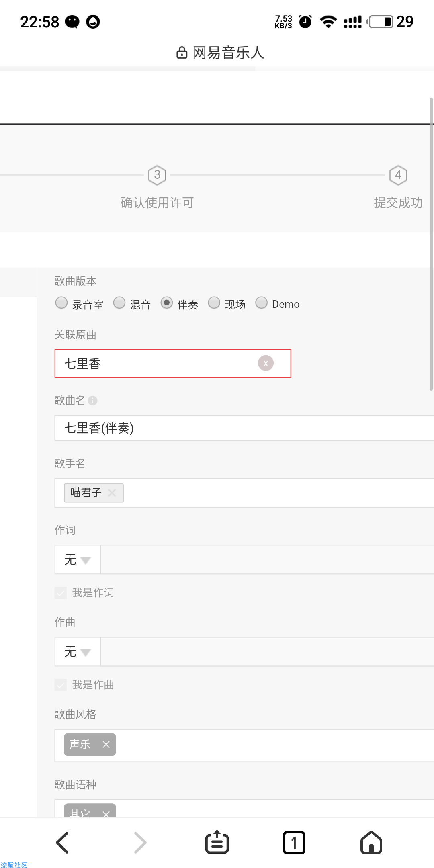
Task: Tap the browser back arrow
Action: (62, 843)
